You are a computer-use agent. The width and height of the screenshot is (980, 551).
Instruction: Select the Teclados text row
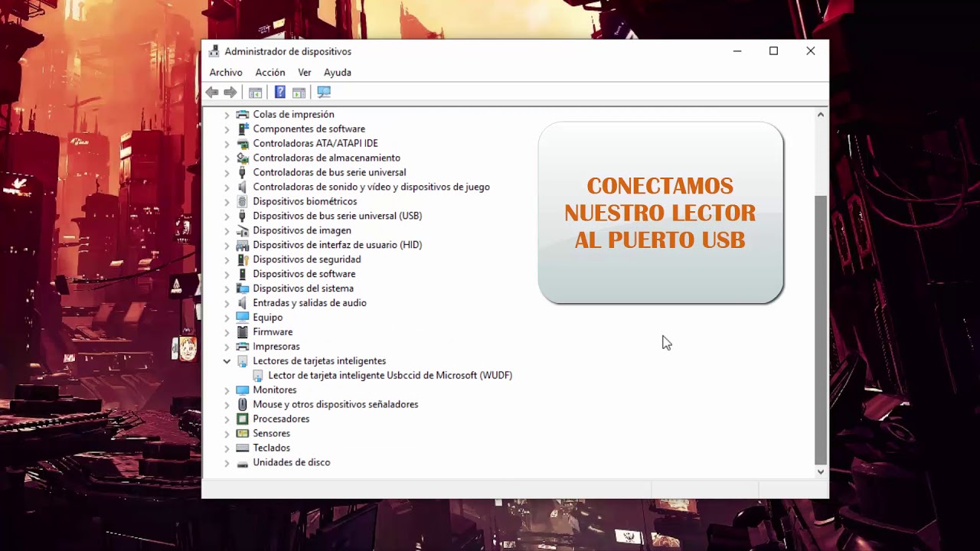click(x=272, y=448)
